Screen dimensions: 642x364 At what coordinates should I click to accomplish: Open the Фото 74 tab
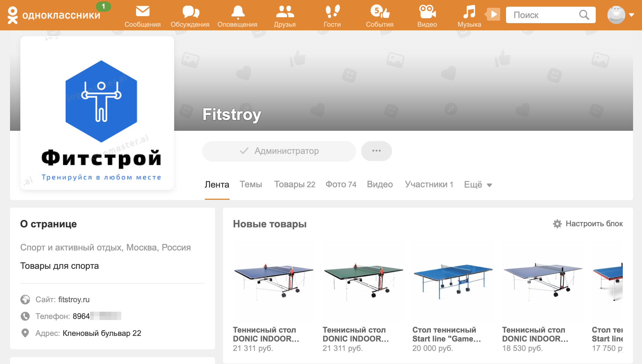(x=341, y=185)
